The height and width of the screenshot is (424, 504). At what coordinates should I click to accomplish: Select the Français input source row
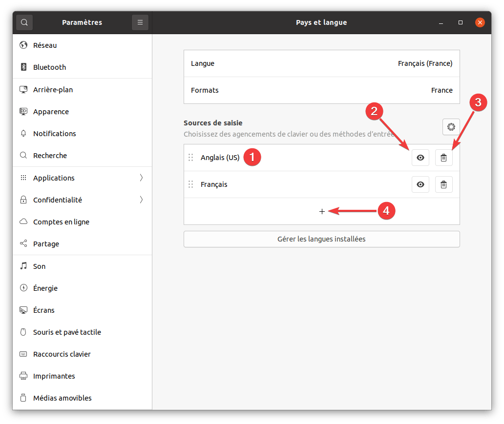point(293,184)
